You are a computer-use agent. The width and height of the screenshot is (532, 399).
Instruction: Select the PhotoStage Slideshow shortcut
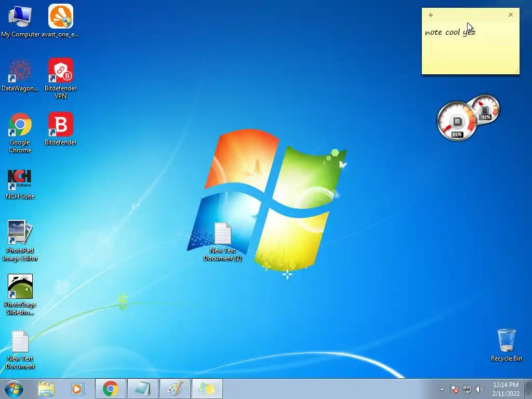click(20, 295)
